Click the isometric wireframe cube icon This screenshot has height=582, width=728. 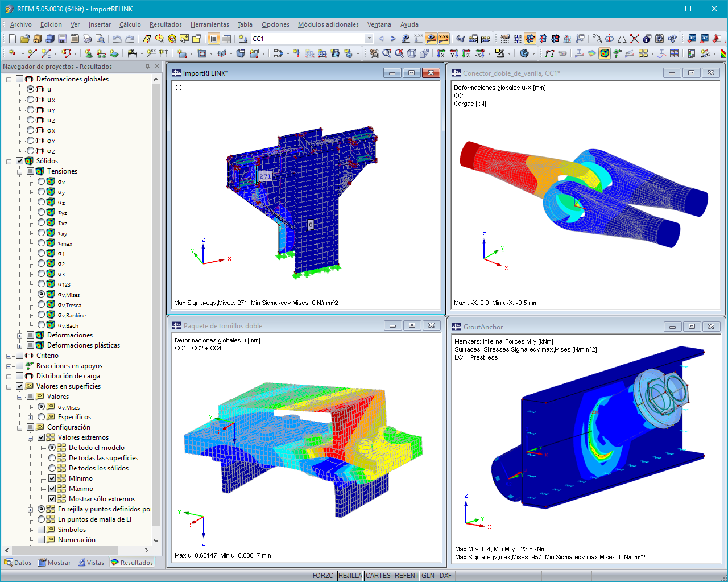(412, 53)
